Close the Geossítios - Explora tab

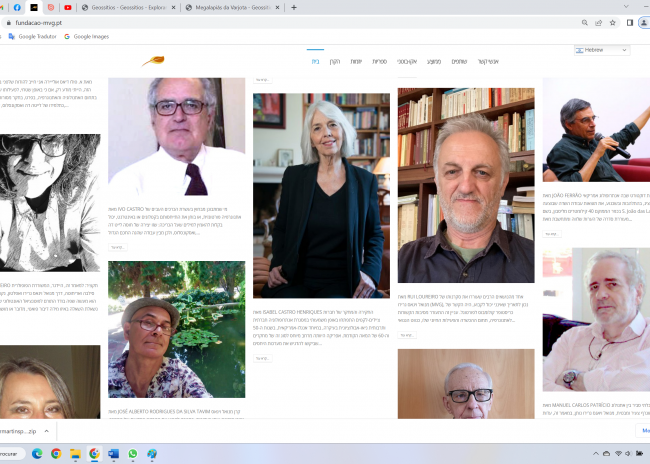(x=173, y=7)
